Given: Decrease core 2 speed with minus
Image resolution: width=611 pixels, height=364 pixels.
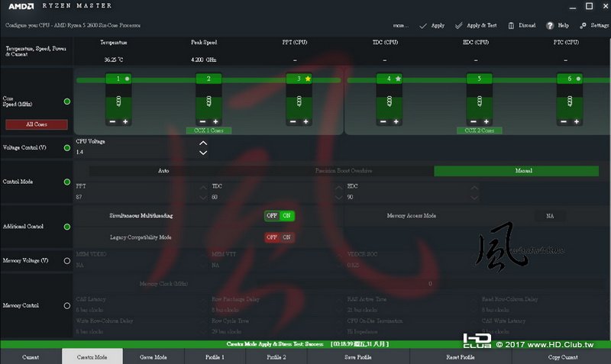Looking at the screenshot, I should coord(202,122).
